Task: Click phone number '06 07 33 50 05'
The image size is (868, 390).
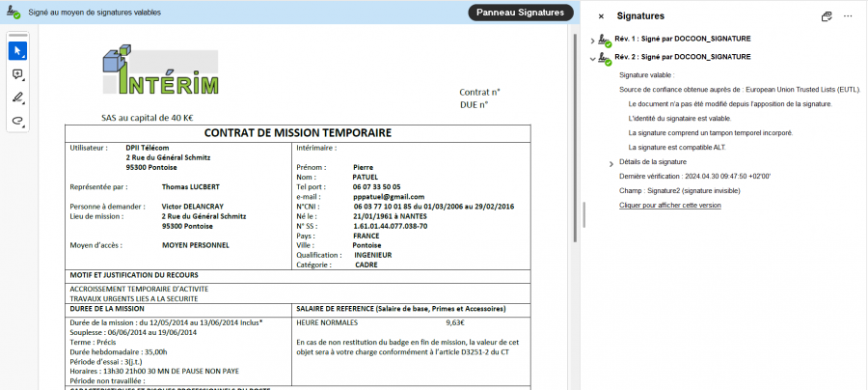Action: [x=376, y=186]
